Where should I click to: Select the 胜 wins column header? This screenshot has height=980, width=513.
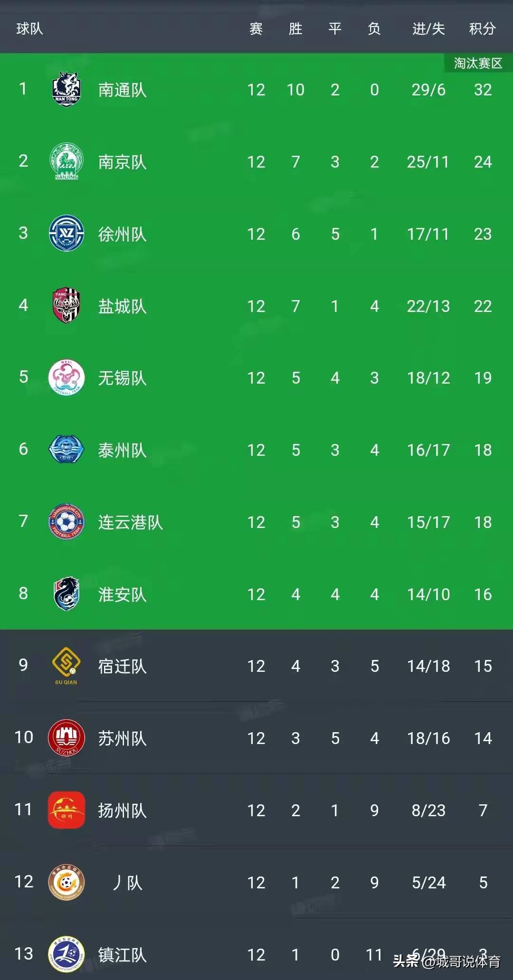click(x=295, y=29)
